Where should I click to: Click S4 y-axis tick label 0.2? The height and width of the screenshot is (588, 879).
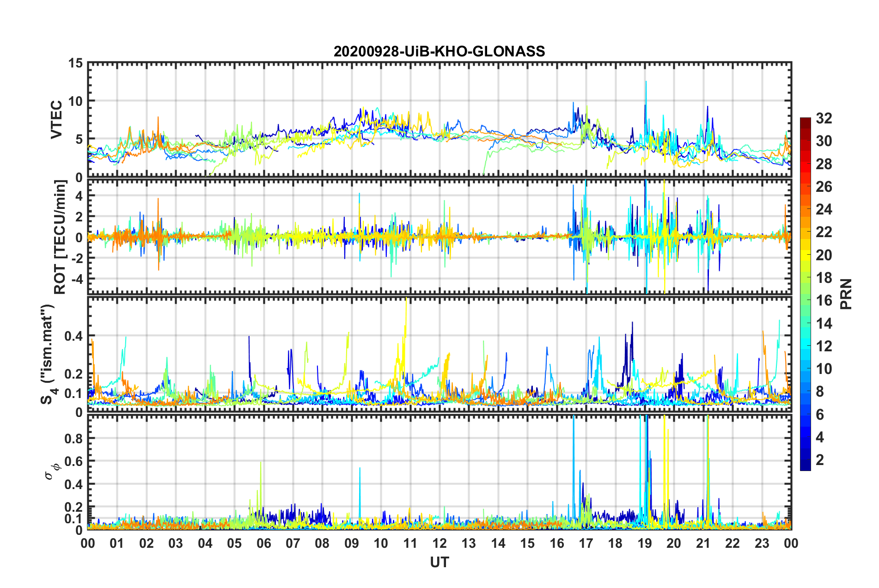[73, 374]
